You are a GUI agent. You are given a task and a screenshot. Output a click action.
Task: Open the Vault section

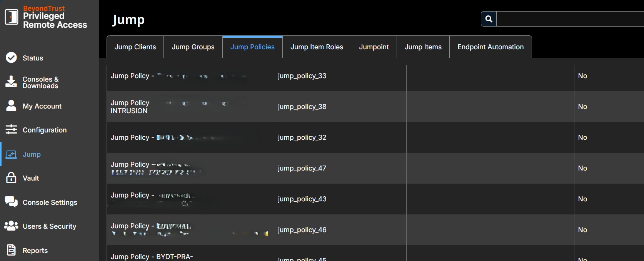(x=31, y=178)
